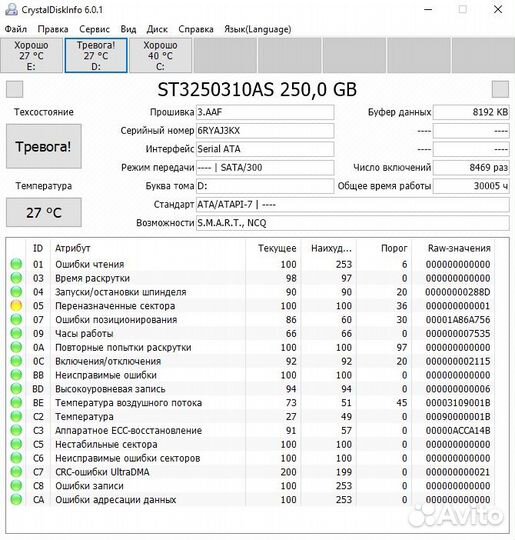515x540 pixels.
Task: Click green status icon for Неисправимые ошибки секторов
Action: (16, 458)
